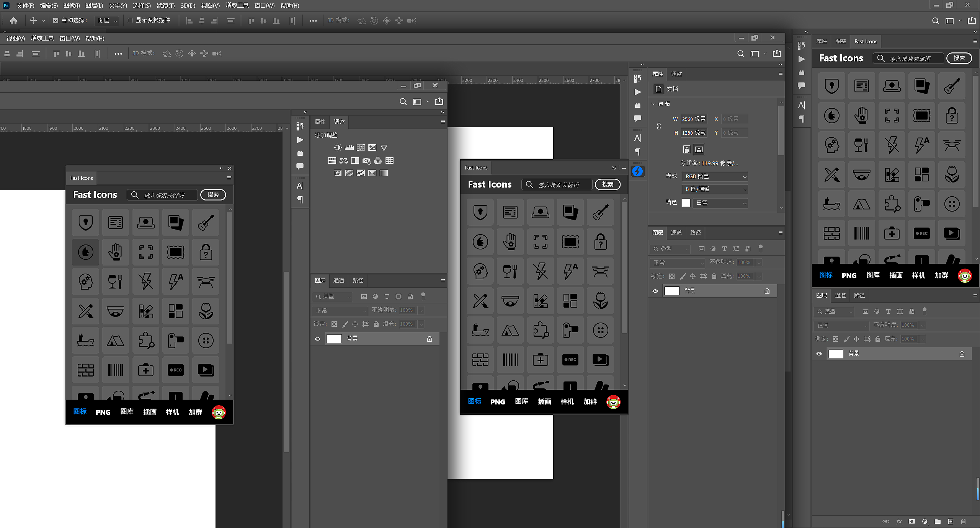Collapse the 画布 section in Properties
Viewport: 980px width, 528px height.
(x=653, y=104)
